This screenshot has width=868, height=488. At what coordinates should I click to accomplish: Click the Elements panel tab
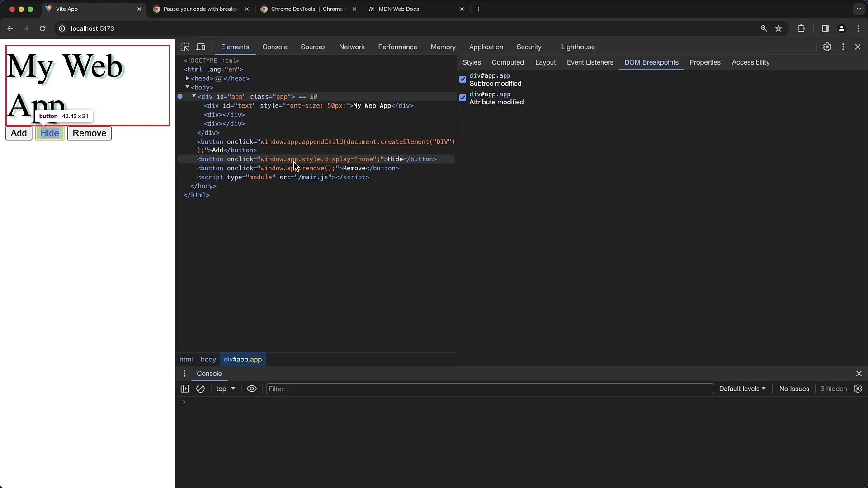tap(235, 47)
